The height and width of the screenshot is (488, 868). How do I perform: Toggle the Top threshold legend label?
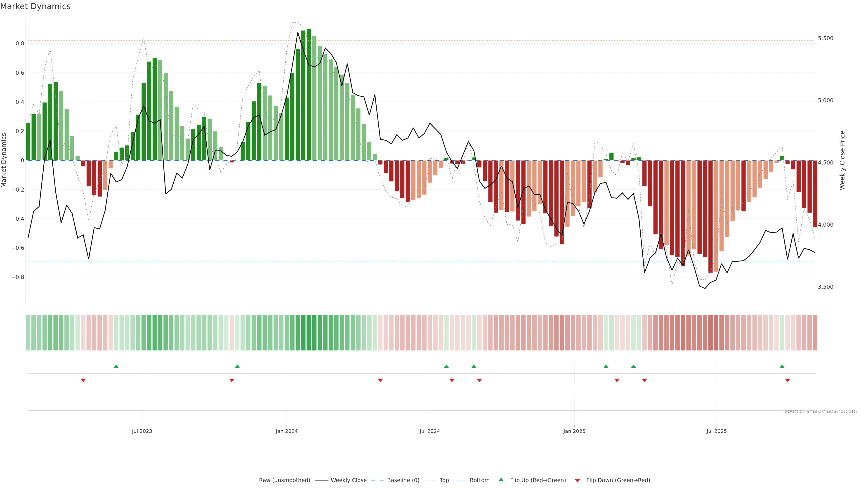(444, 480)
